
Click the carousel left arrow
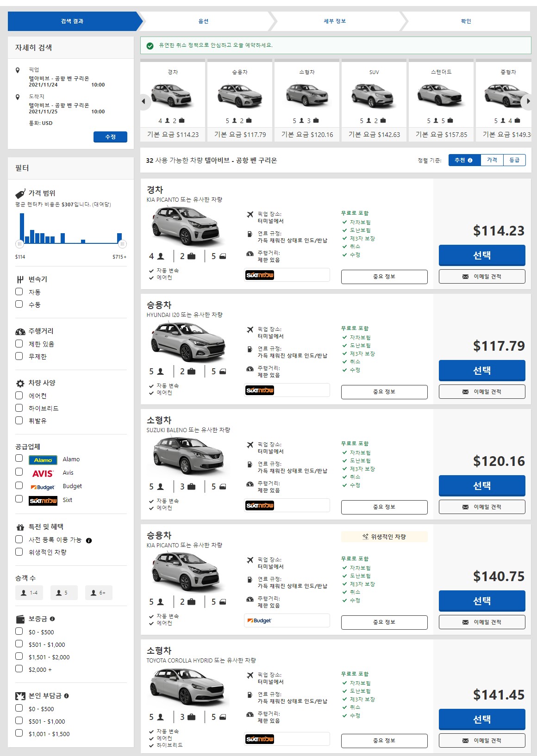pyautogui.click(x=144, y=101)
